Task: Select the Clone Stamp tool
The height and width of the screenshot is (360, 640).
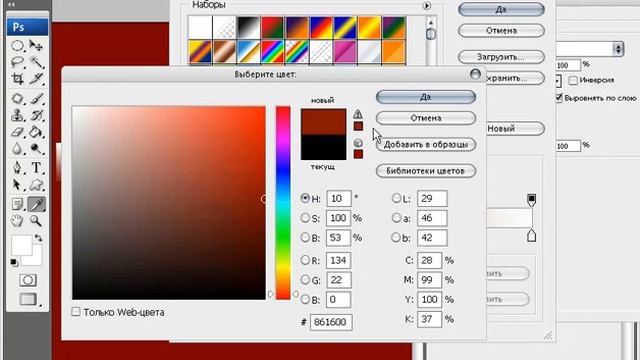Action: coord(17,116)
